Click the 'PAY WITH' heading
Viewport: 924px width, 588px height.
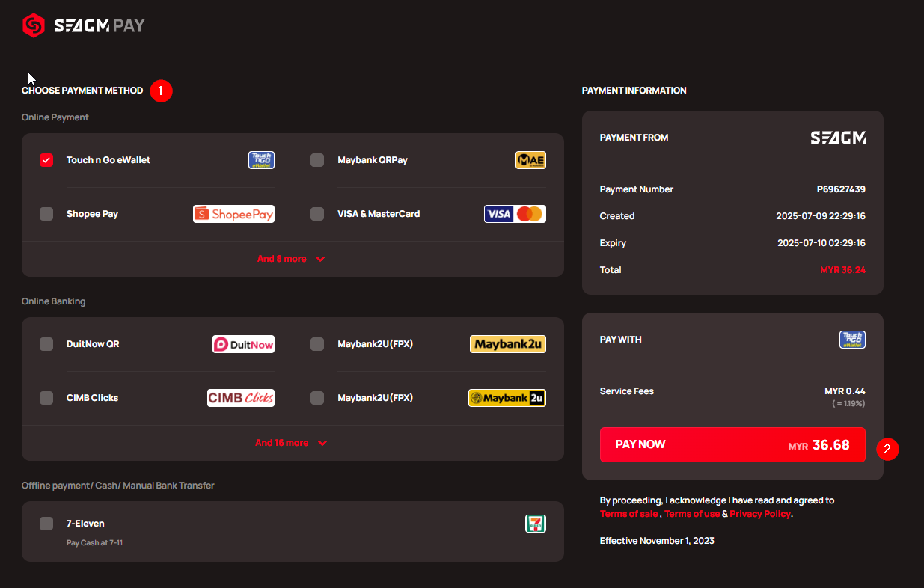(621, 340)
